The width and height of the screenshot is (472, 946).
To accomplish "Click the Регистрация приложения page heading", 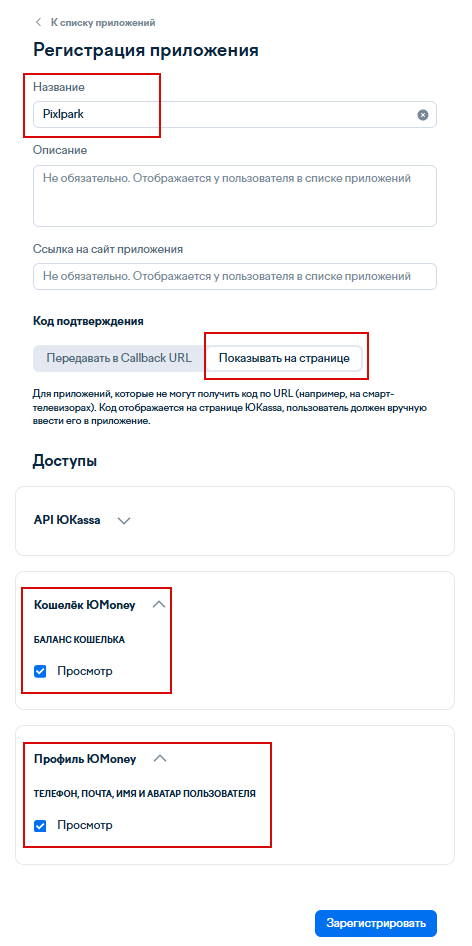I will click(x=146, y=51).
